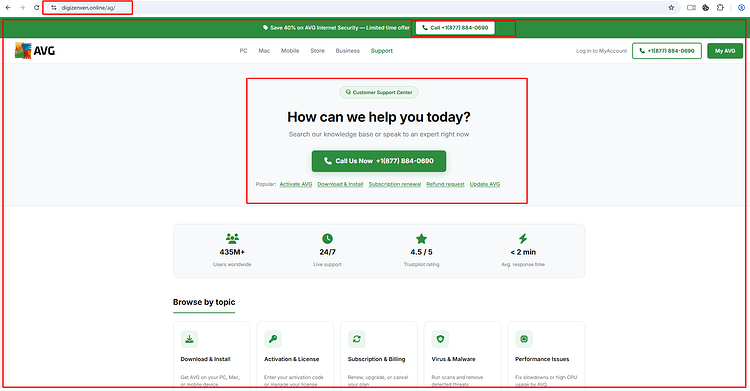Viewport: 750px width, 391px height.
Task: Click the Trustpilot rating label
Action: [x=421, y=264]
